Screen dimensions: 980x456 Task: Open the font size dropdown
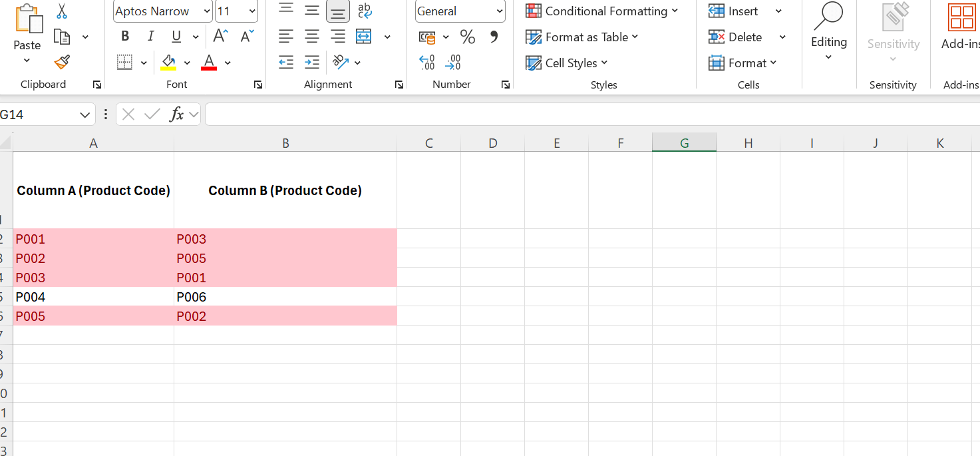(x=251, y=11)
